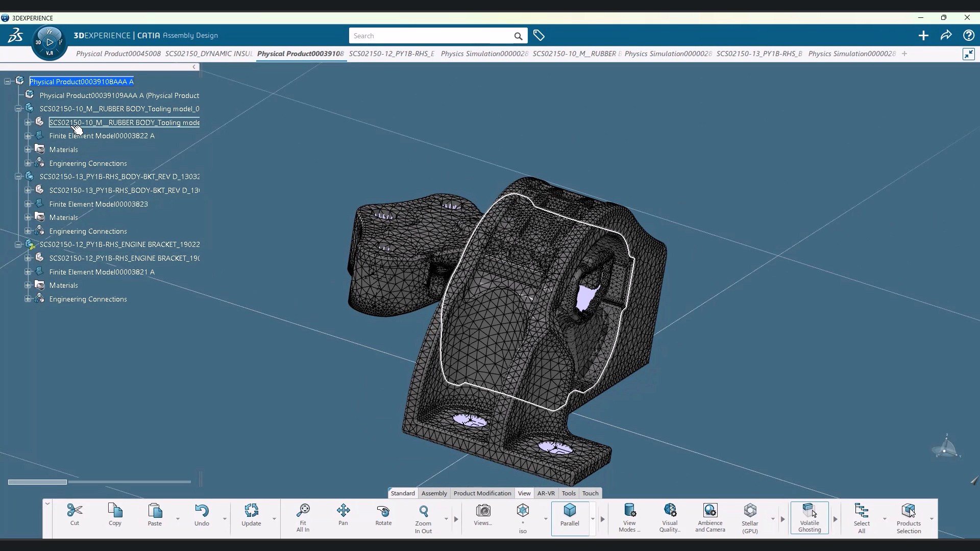
Task: Toggle Visual Quality mode
Action: pyautogui.click(x=670, y=516)
